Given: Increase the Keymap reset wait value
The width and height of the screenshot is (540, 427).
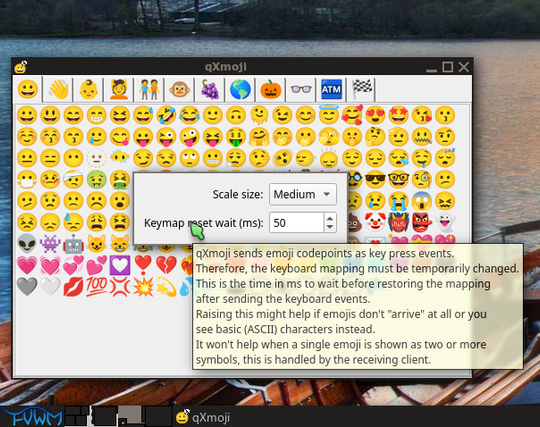Looking at the screenshot, I should (x=330, y=218).
